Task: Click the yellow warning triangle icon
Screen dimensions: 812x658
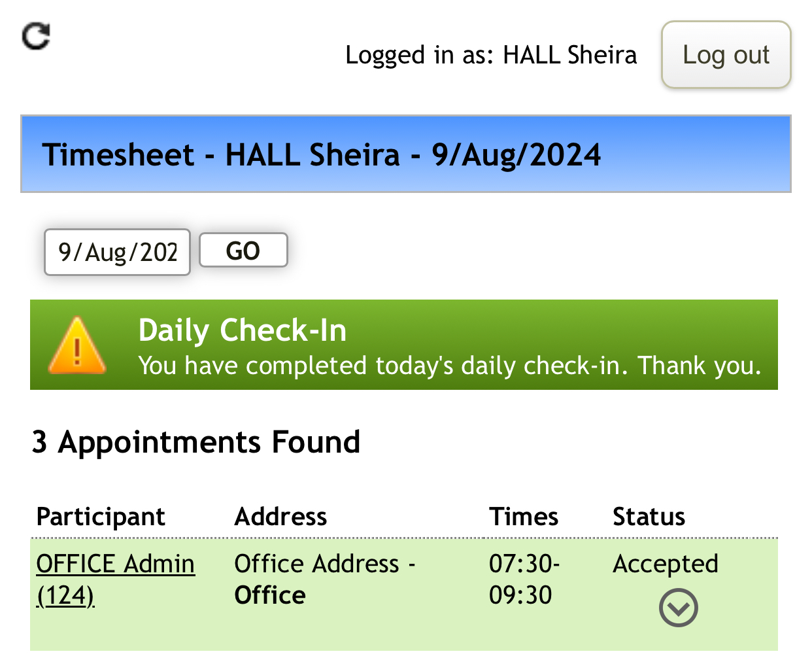Action: pyautogui.click(x=77, y=346)
